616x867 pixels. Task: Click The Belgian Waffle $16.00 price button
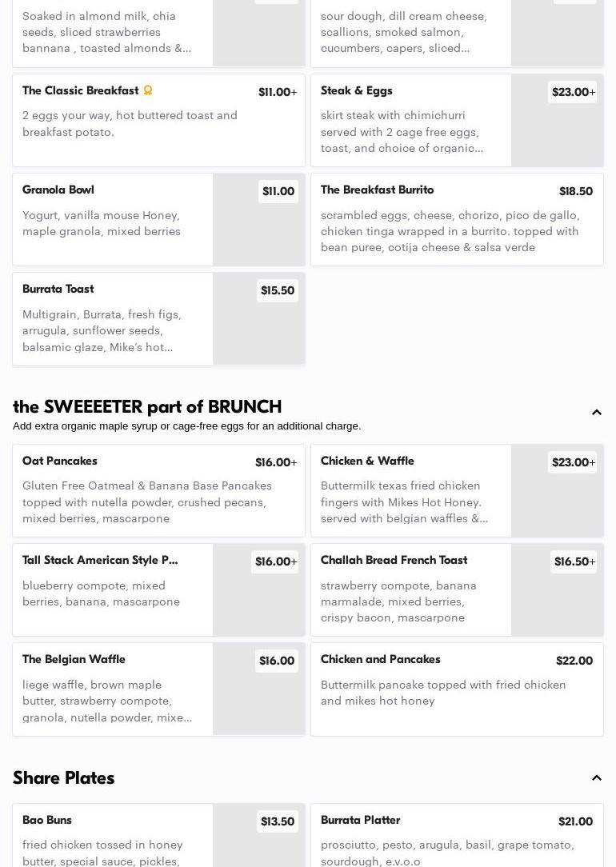[276, 661]
